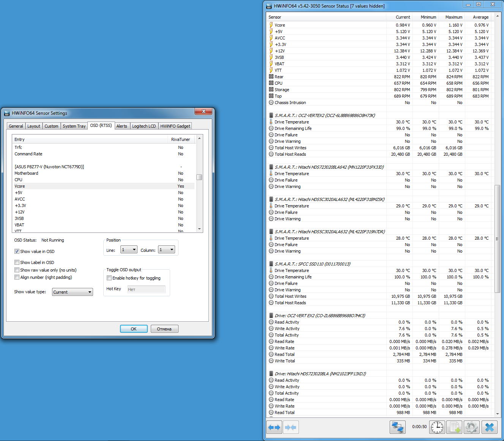
Task: Select the Motherboard entry in the settings list
Action: point(103,173)
